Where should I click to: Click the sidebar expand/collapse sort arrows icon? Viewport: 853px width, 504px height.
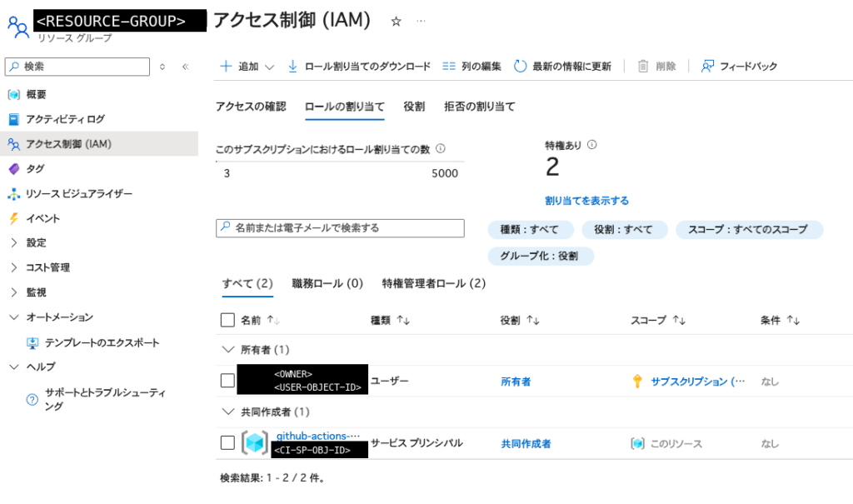(x=162, y=67)
